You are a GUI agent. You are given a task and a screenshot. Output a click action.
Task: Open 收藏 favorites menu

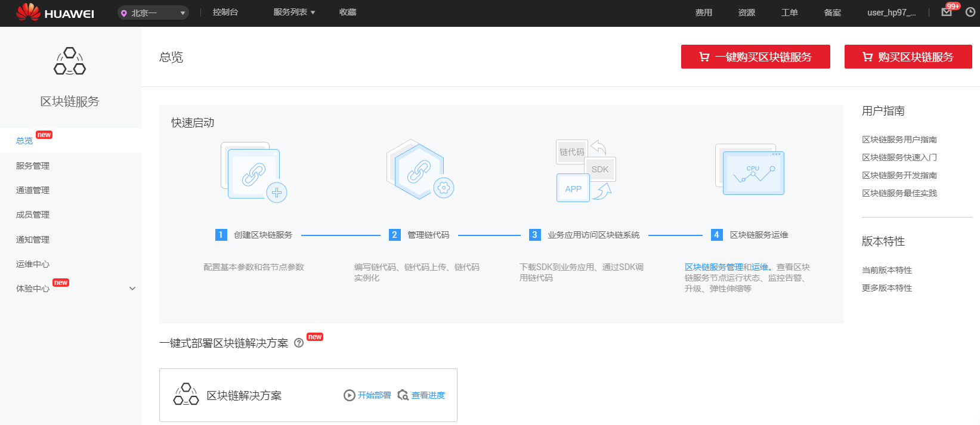click(x=348, y=13)
